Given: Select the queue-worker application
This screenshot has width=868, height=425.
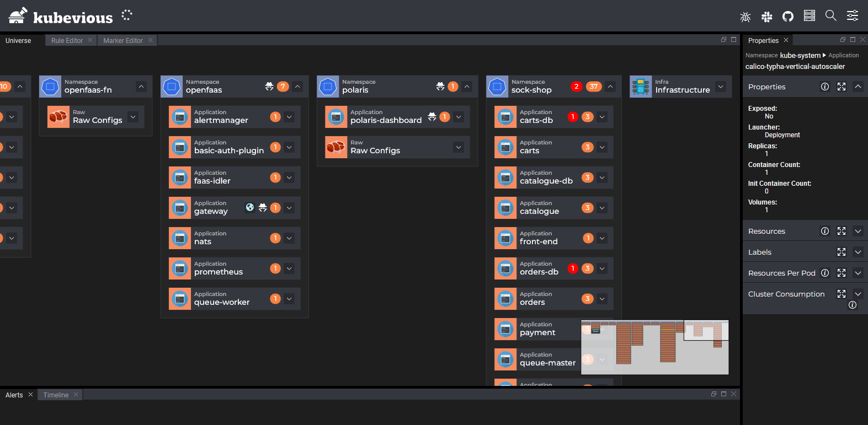Looking at the screenshot, I should (235, 299).
